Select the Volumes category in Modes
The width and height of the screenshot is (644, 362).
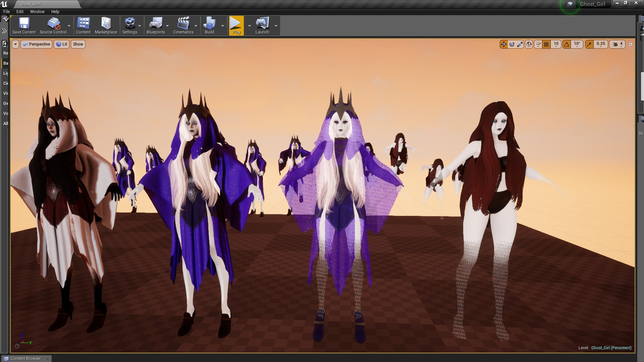click(6, 114)
